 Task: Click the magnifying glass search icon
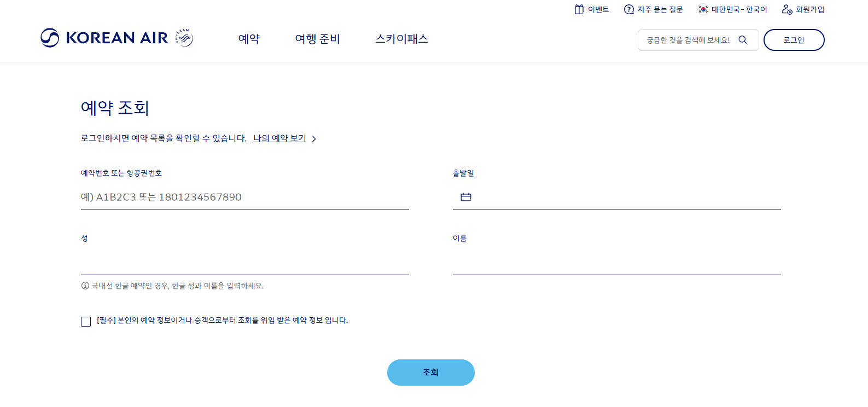click(743, 40)
